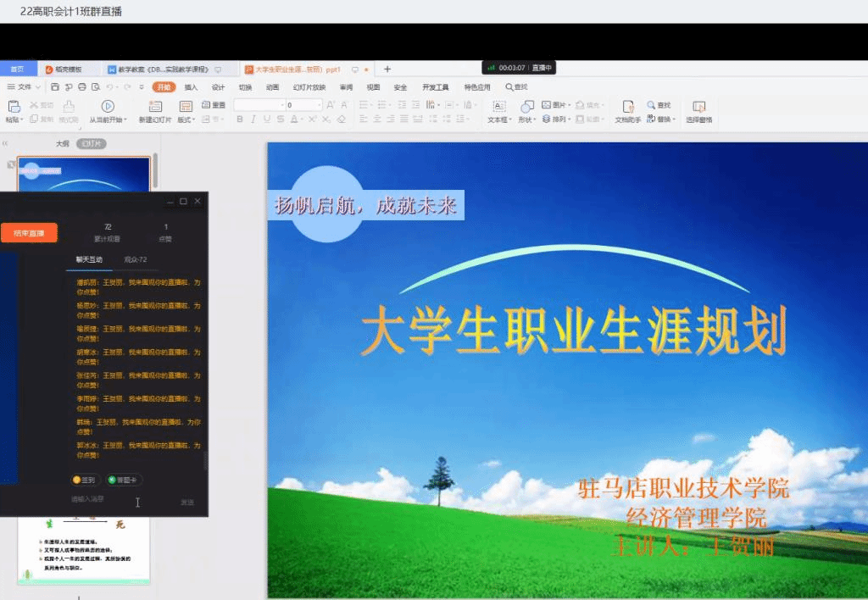This screenshot has height=600, width=868.
Task: Apply Underline formatting
Action: [x=267, y=119]
